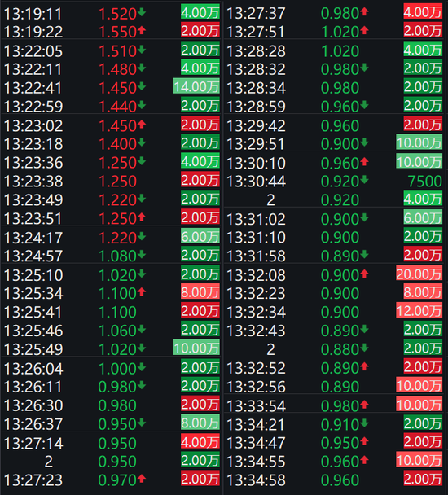Click the 13:23:51 timestamp
Viewport: 448px width, 495px height.
click(x=33, y=218)
